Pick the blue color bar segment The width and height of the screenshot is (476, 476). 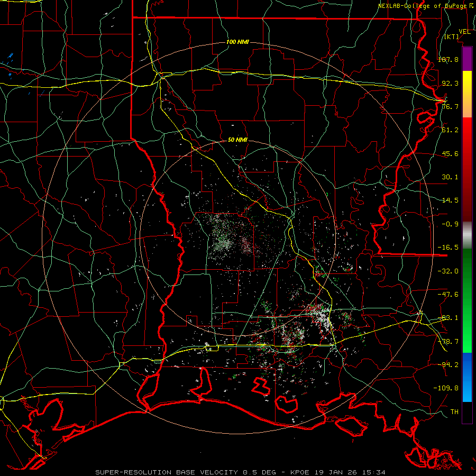point(467,377)
